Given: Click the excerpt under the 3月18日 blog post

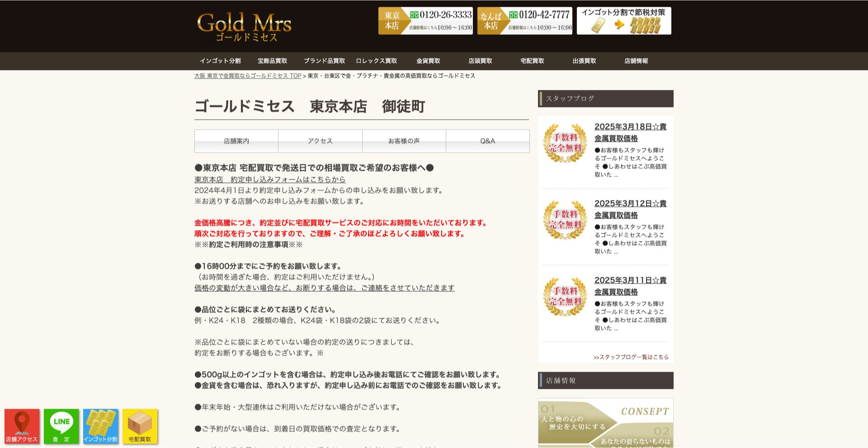Looking at the screenshot, I should coord(630,162).
